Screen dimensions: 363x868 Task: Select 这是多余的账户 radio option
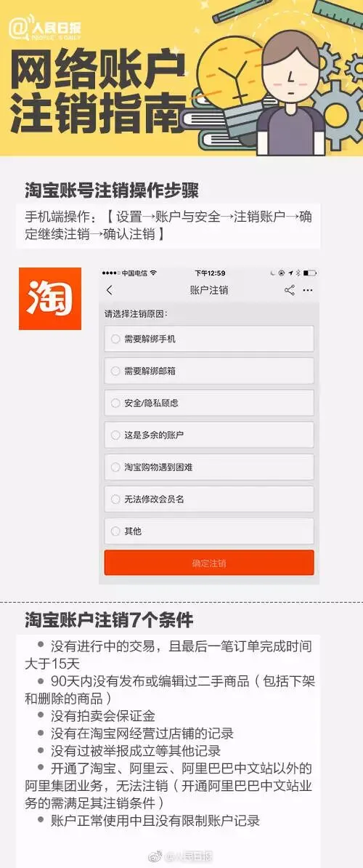pyautogui.click(x=209, y=435)
